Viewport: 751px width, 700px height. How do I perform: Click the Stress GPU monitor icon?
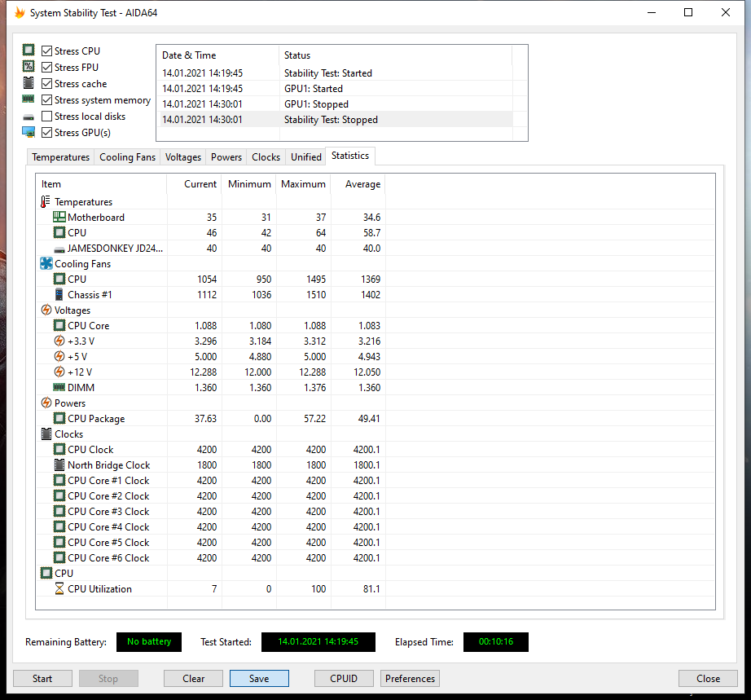click(29, 132)
